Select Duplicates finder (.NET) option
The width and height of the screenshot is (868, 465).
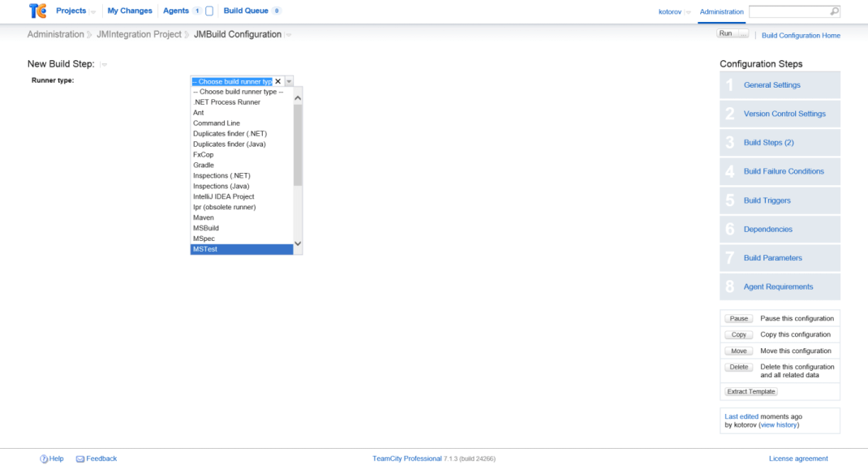(242, 134)
